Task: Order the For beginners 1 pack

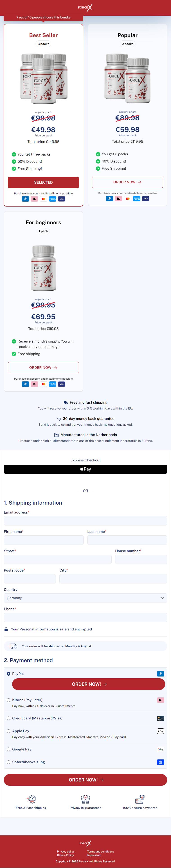Action: 43,368
